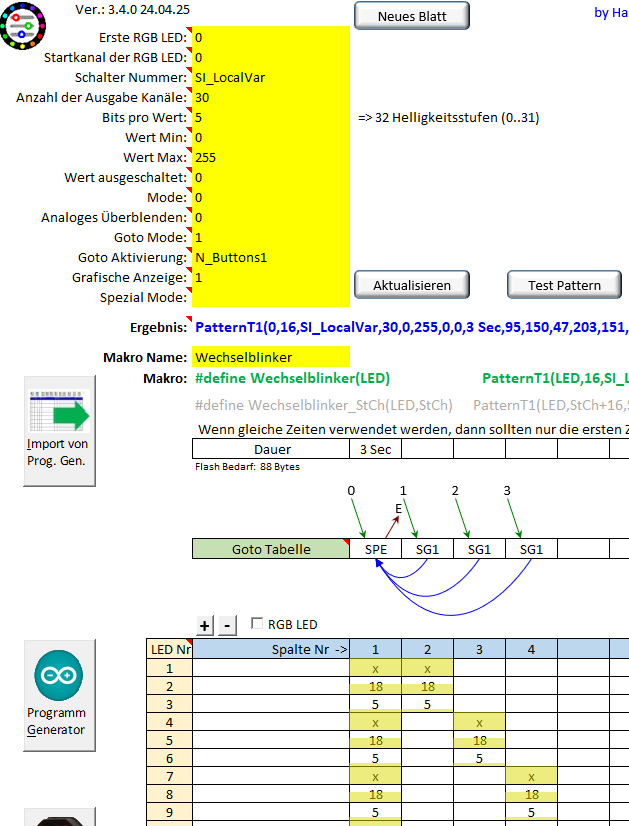Image resolution: width=629 pixels, height=826 pixels.
Task: Select column header 3 in Spalte Nr row
Action: point(479,649)
